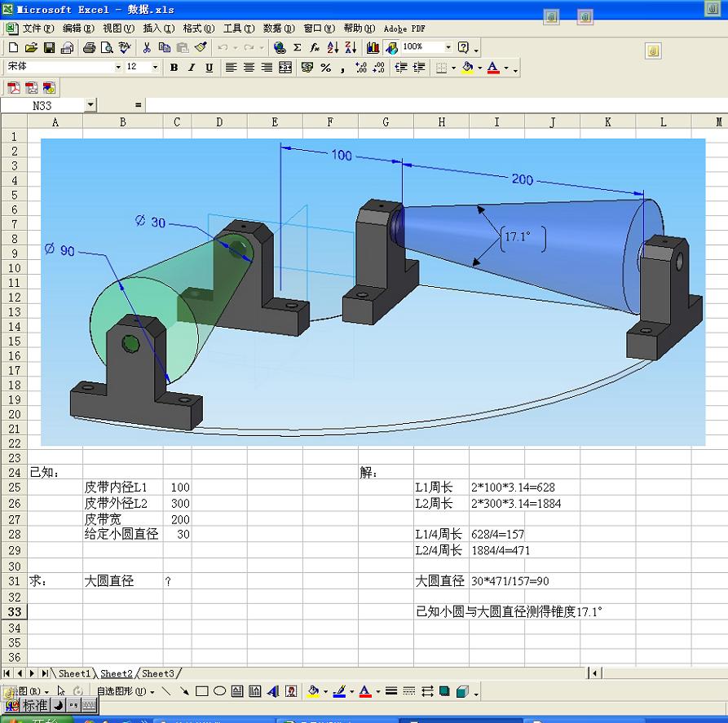Toggle Italic formatting
This screenshot has width=728, height=723.
click(x=192, y=68)
